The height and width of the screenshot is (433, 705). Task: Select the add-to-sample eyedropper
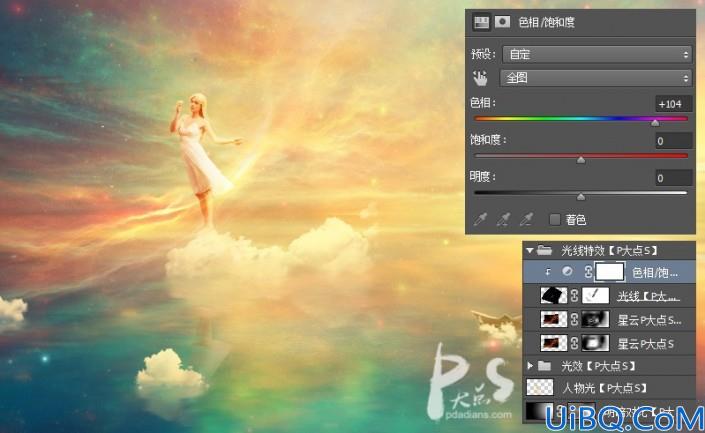tap(503, 219)
